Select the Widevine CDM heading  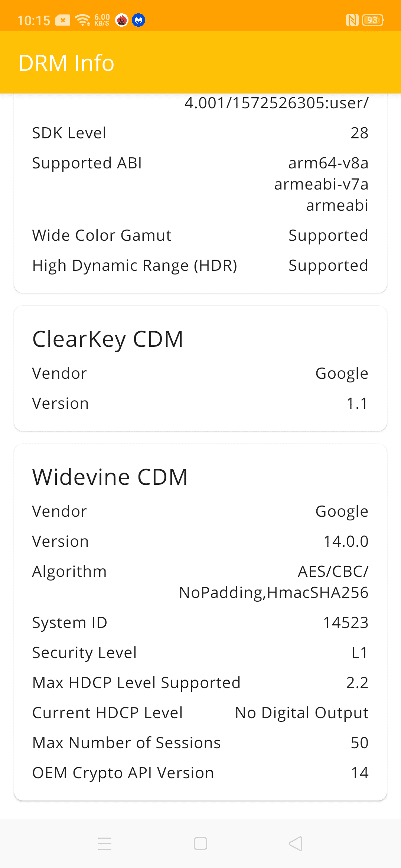(x=110, y=477)
